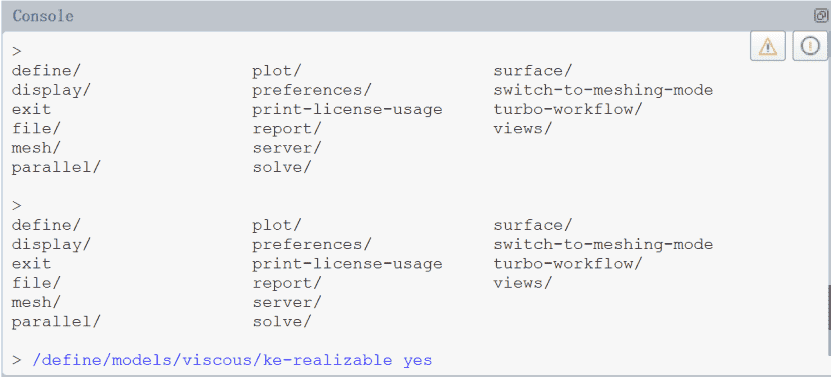Screen dimensions: 831x377
Task: Open server/ entry in the earlier listing
Action: click(287, 148)
